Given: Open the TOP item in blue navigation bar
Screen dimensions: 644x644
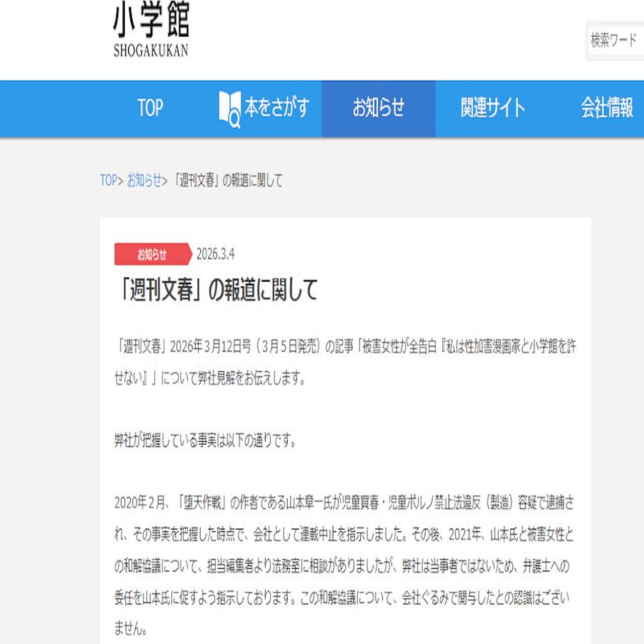Looking at the screenshot, I should [150, 108].
